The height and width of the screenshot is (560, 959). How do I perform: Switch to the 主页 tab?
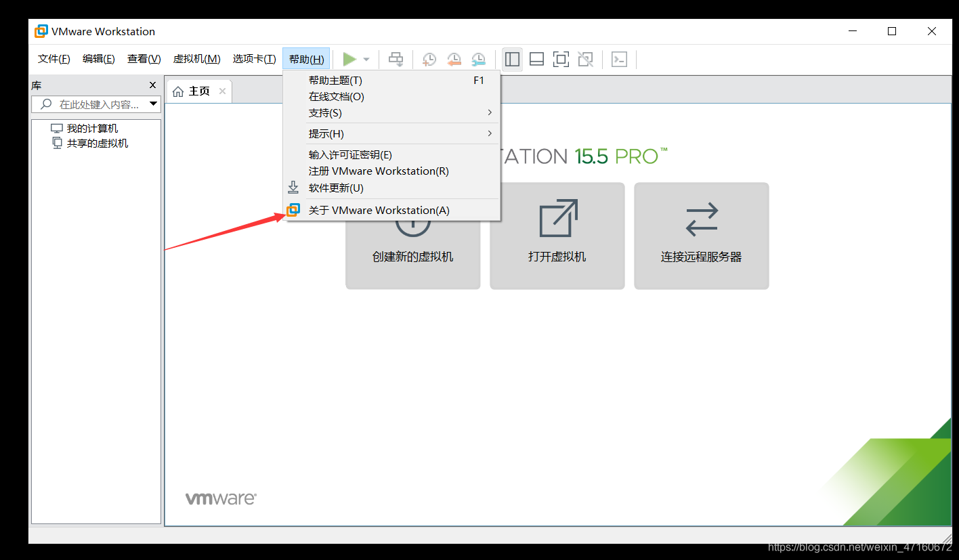coord(199,91)
